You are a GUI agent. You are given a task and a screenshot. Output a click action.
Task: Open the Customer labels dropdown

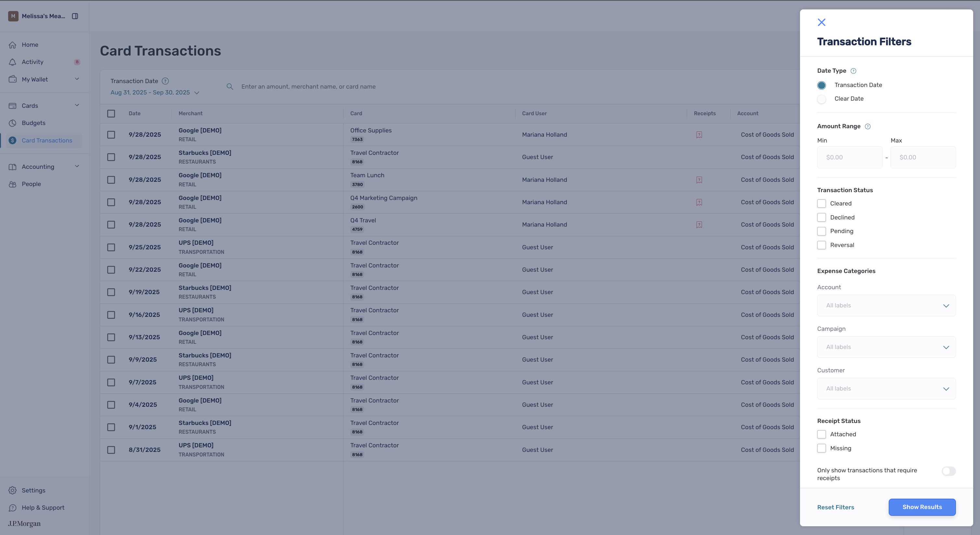coord(886,388)
